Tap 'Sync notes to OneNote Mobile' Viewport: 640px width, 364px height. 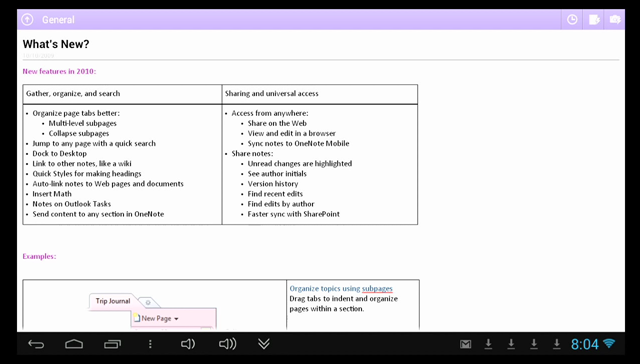298,143
